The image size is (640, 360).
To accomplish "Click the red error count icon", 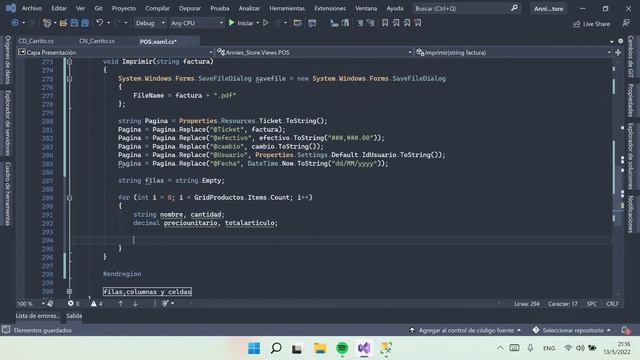I will 71,303.
